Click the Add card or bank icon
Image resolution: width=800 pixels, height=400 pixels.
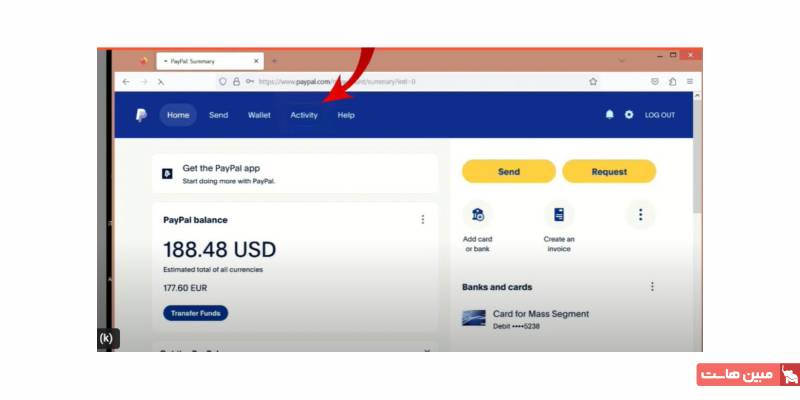coord(478,215)
